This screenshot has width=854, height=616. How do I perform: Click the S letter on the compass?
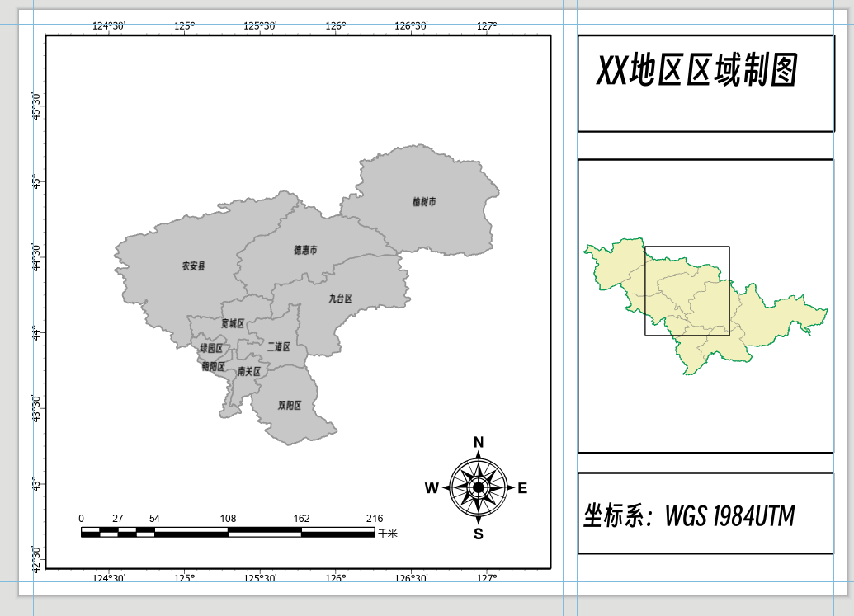(x=479, y=534)
